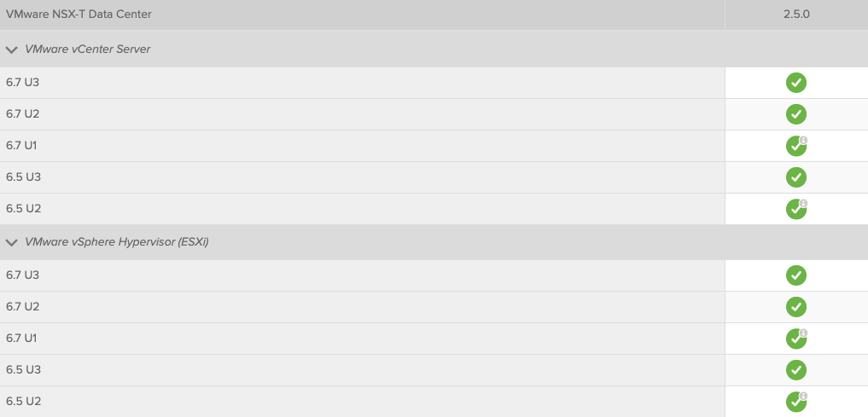
Task: Click the VMware vSphere Hypervisor (ESXi) section title
Action: click(x=117, y=242)
